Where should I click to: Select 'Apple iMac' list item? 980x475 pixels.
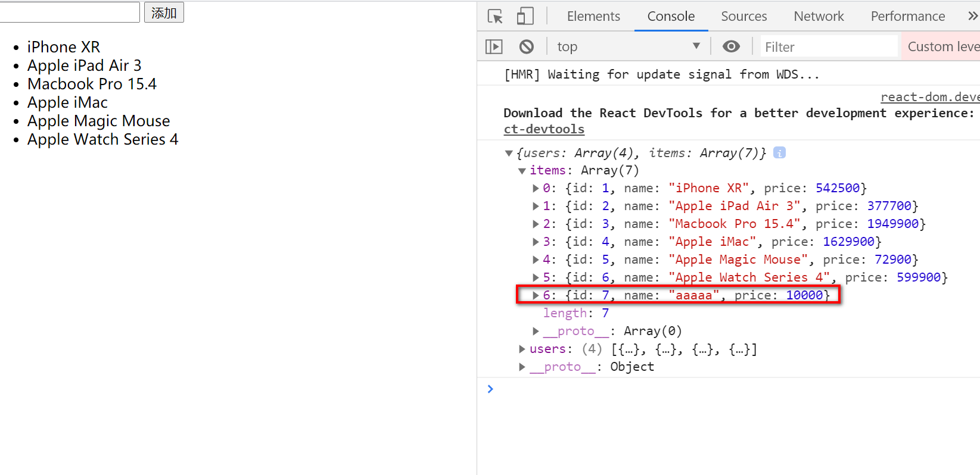[67, 102]
